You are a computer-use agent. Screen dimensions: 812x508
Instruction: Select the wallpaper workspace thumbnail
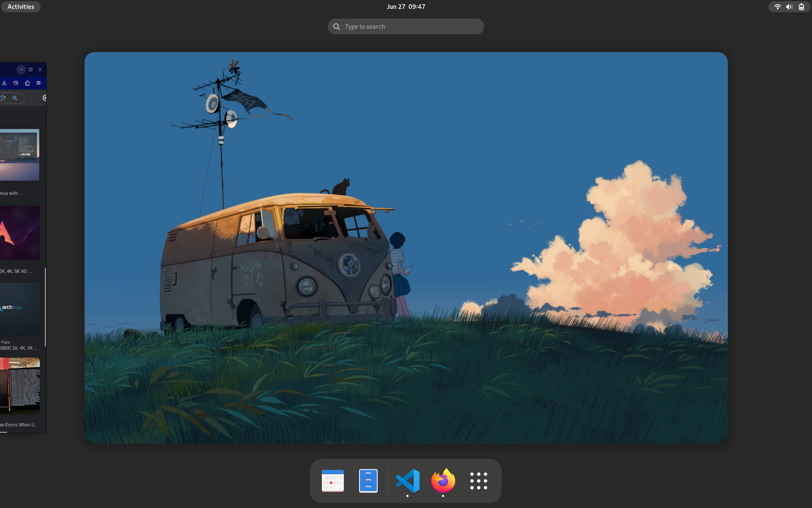pyautogui.click(x=406, y=248)
